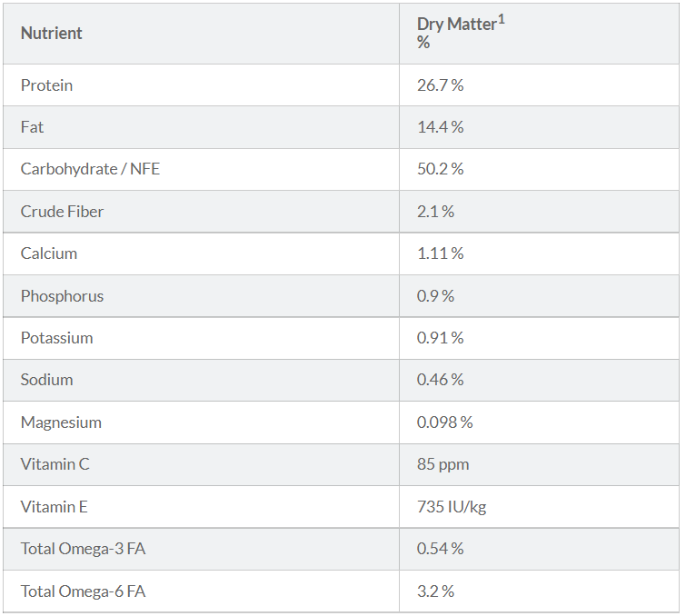Click the 85 ppm value

pyautogui.click(x=442, y=464)
